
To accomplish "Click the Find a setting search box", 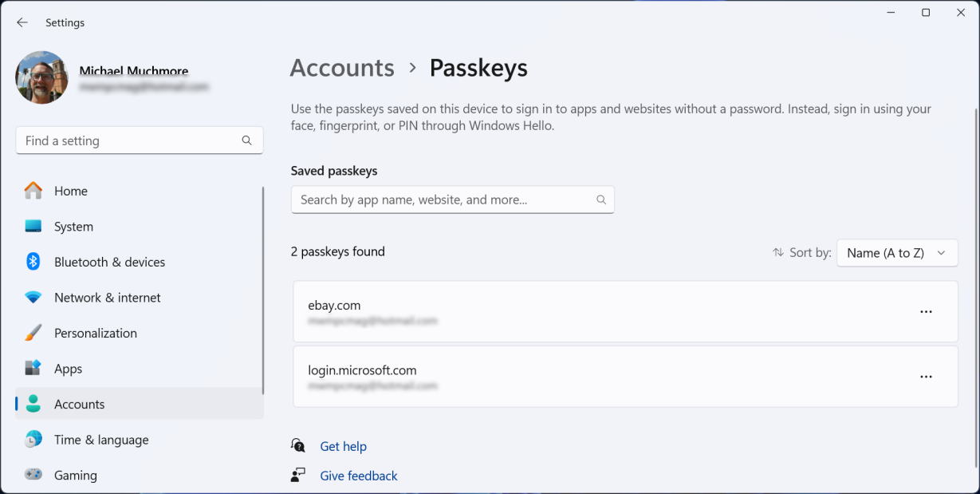I will click(132, 140).
